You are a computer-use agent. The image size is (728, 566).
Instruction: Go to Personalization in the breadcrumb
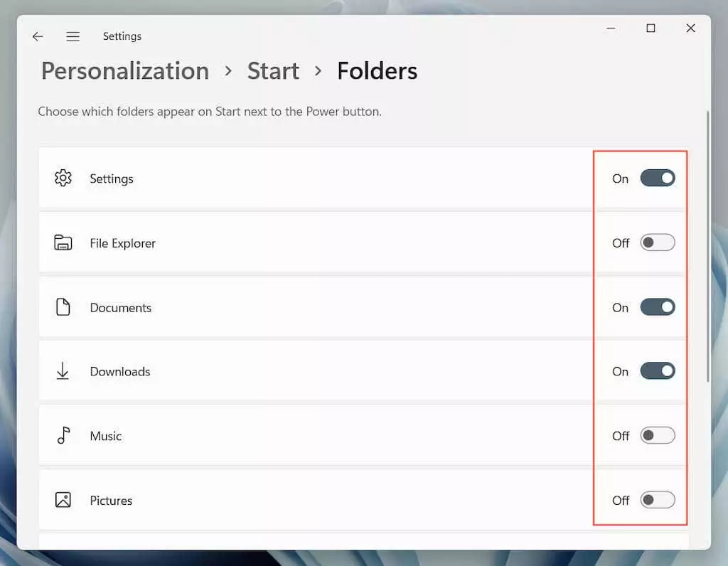point(125,71)
